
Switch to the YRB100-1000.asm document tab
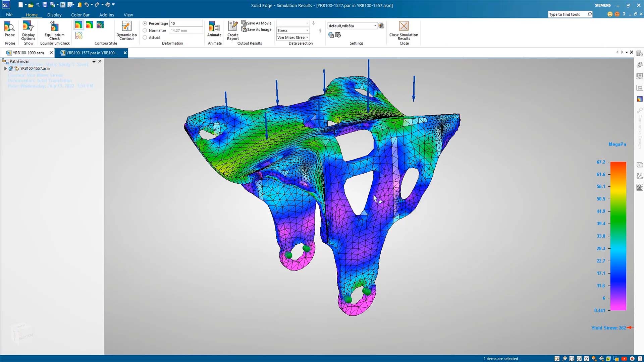click(28, 53)
